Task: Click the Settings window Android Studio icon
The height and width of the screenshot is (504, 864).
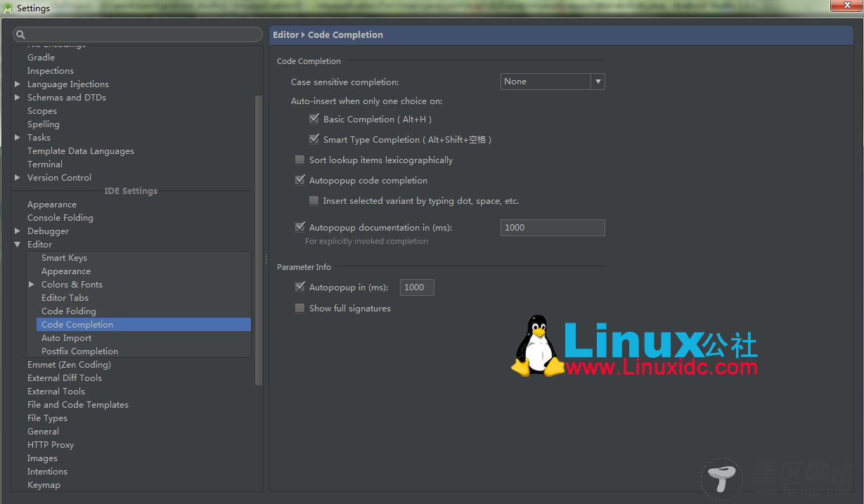Action: [x=8, y=8]
